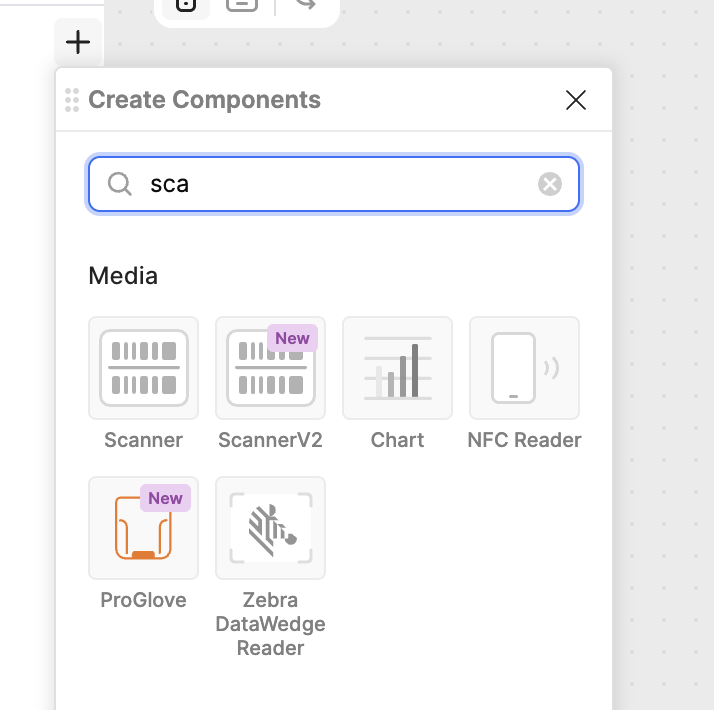Click the 'ScannerV2' label text
Image resolution: width=714 pixels, height=710 pixels.
tap(270, 440)
